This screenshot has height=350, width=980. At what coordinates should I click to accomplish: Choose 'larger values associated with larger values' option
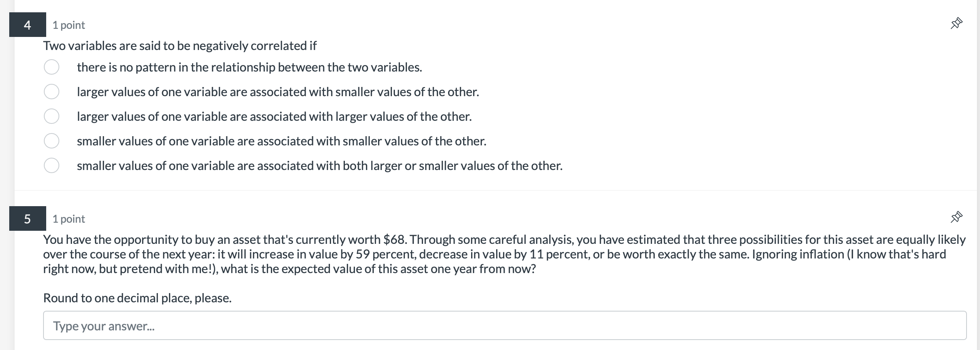point(52,116)
